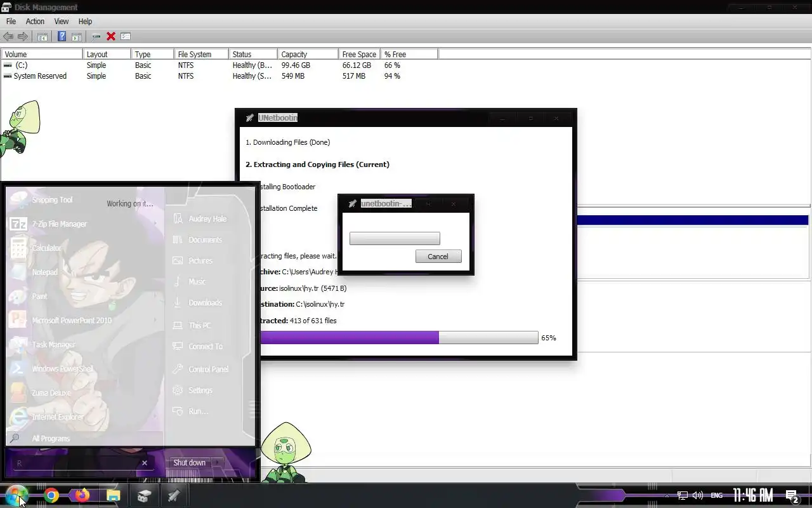Open the View menu
The width and height of the screenshot is (812, 508).
click(x=62, y=22)
